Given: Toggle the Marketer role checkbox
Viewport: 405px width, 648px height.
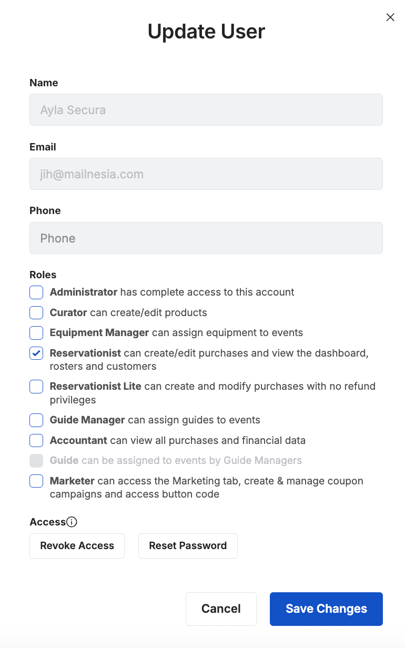Looking at the screenshot, I should tap(36, 481).
